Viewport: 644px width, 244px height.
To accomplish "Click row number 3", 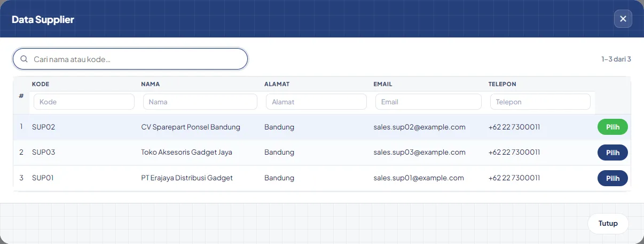I will 21,178.
